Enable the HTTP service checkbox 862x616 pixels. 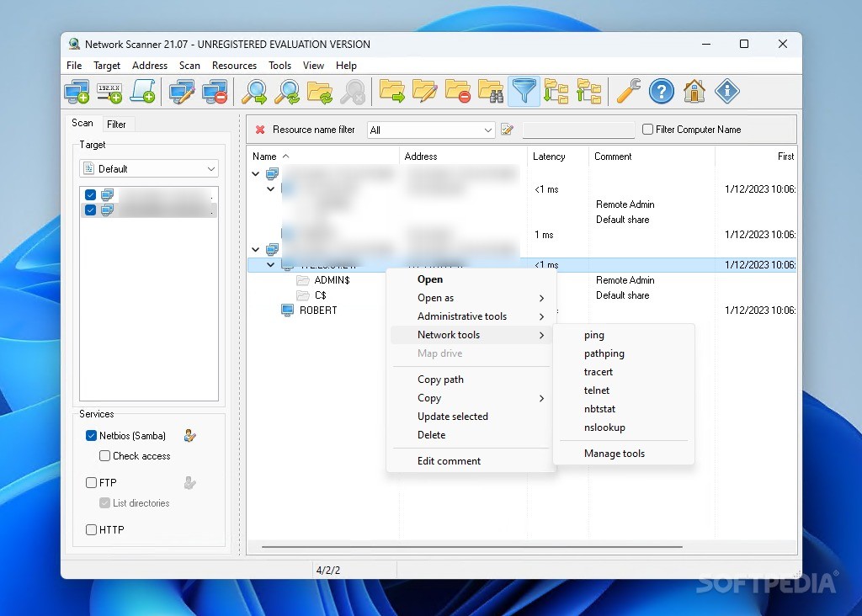point(91,529)
